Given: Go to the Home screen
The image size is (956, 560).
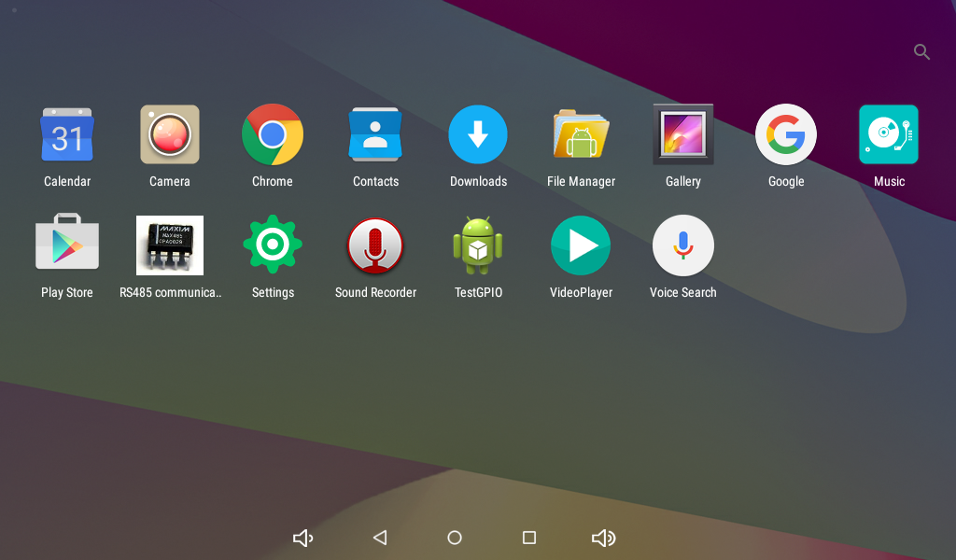Looking at the screenshot, I should (x=455, y=538).
